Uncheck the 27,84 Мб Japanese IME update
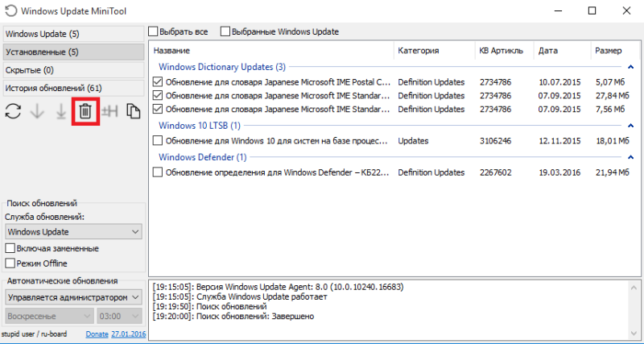The image size is (644, 344). tap(158, 95)
